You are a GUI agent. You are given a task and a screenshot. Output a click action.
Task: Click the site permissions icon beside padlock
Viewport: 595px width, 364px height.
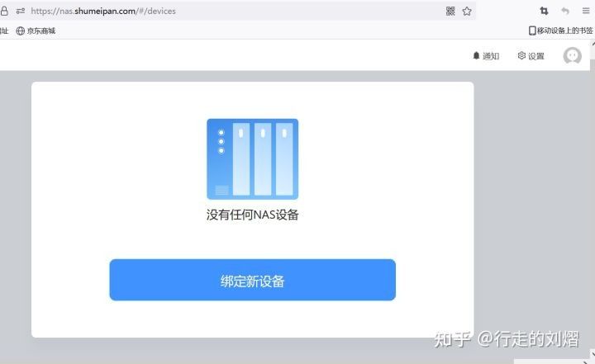click(x=21, y=11)
